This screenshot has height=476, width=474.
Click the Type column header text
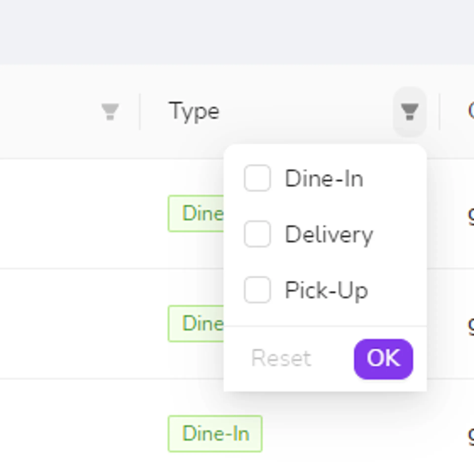coord(194,112)
